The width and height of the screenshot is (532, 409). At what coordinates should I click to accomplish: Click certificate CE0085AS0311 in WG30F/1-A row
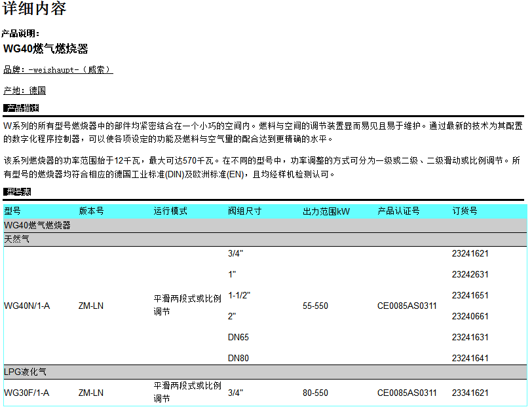407,393
